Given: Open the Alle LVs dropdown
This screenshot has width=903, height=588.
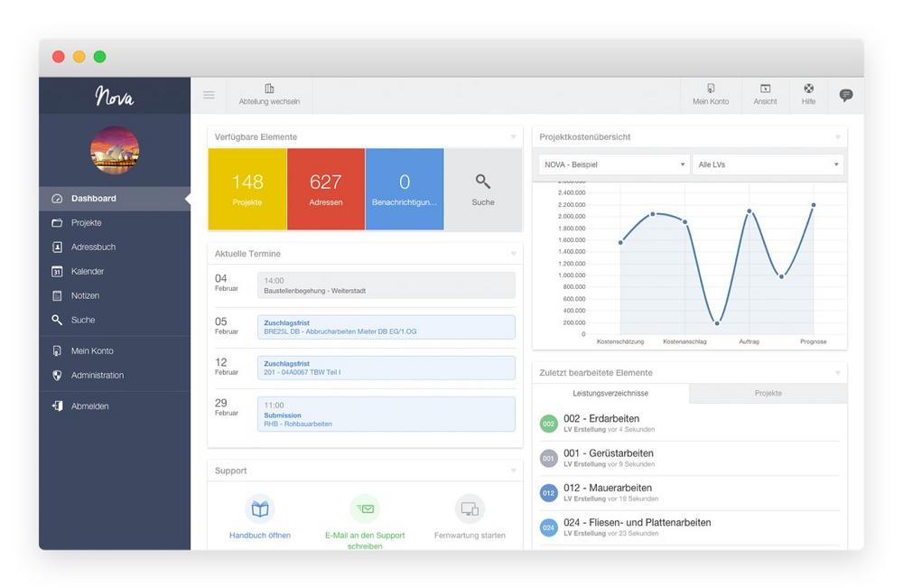Looking at the screenshot, I should 768,164.
